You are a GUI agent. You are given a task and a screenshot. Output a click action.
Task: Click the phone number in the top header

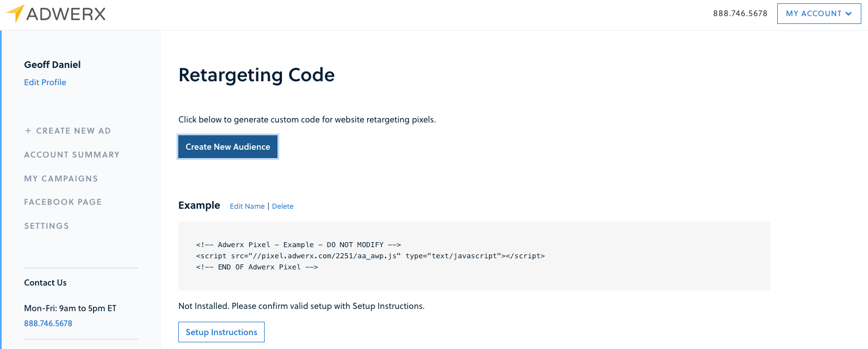[740, 13]
